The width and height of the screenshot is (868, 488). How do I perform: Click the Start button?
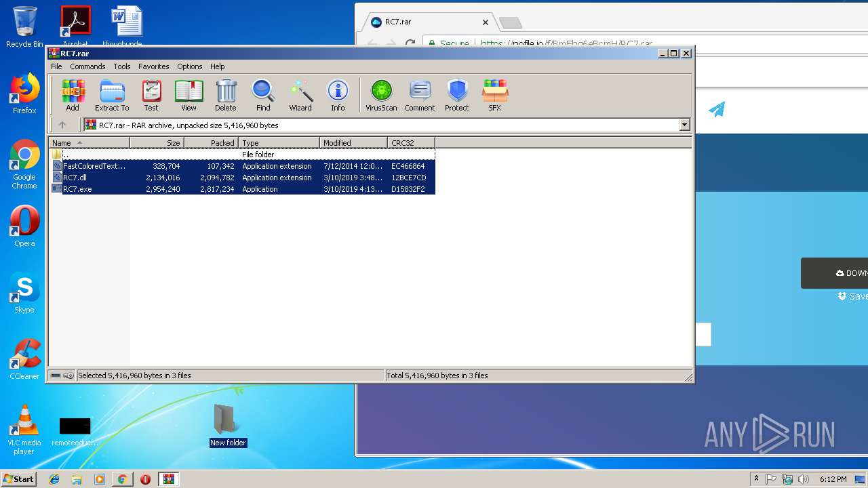pos(18,479)
